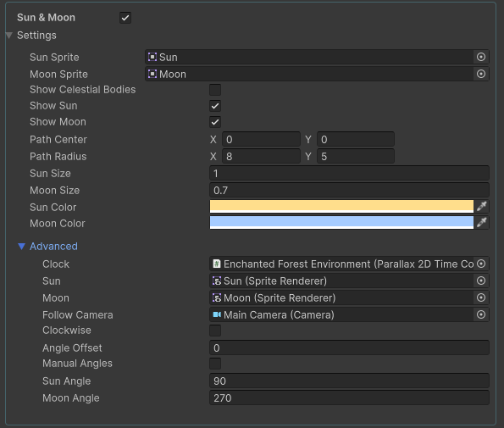Click the Moon Angle label
504x428 pixels.
[x=70, y=398]
